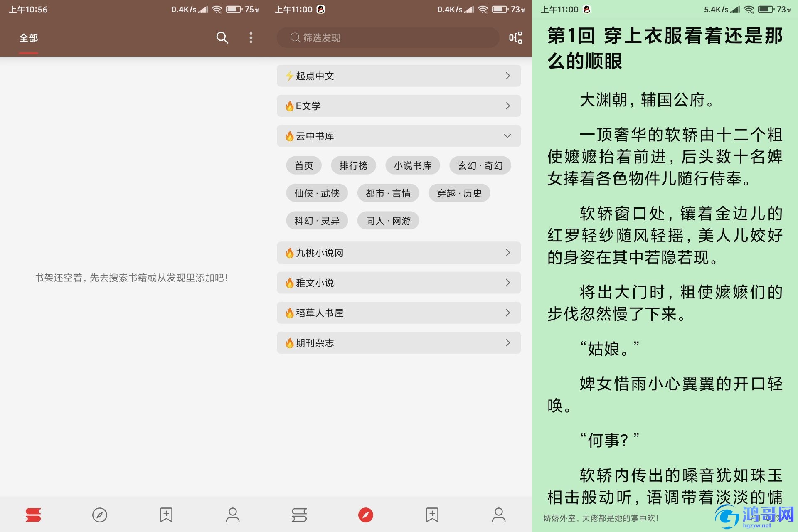
Task: Tap Wi-Fi icon in left screen status bar
Action: click(217, 9)
